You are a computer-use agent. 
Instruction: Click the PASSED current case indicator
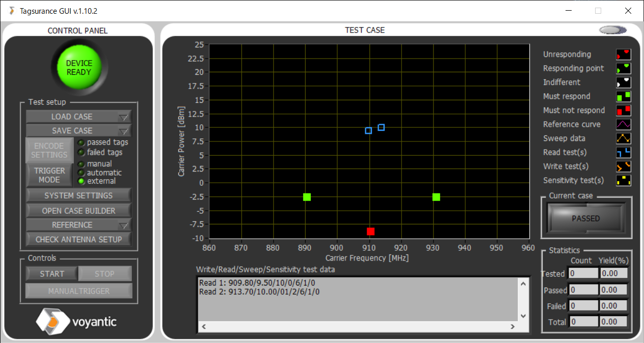[586, 218]
